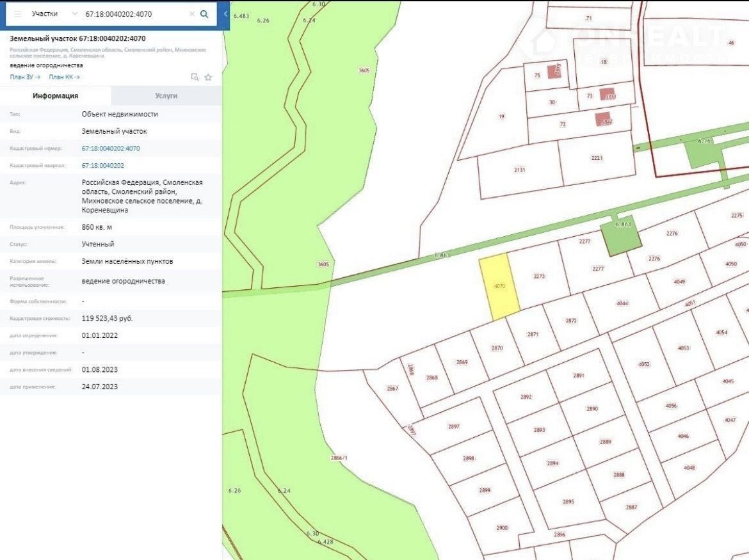Open the План КК link
749x560 pixels.
(64, 77)
